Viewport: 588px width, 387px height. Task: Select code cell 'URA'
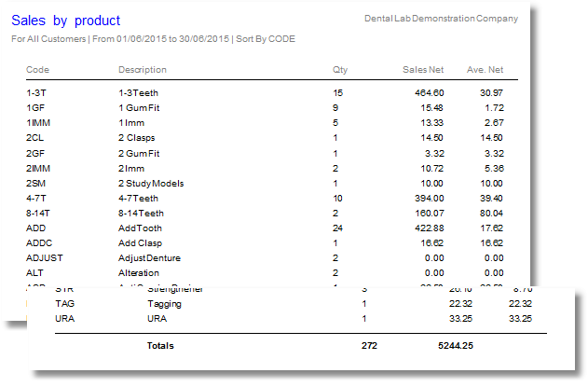[x=65, y=319]
